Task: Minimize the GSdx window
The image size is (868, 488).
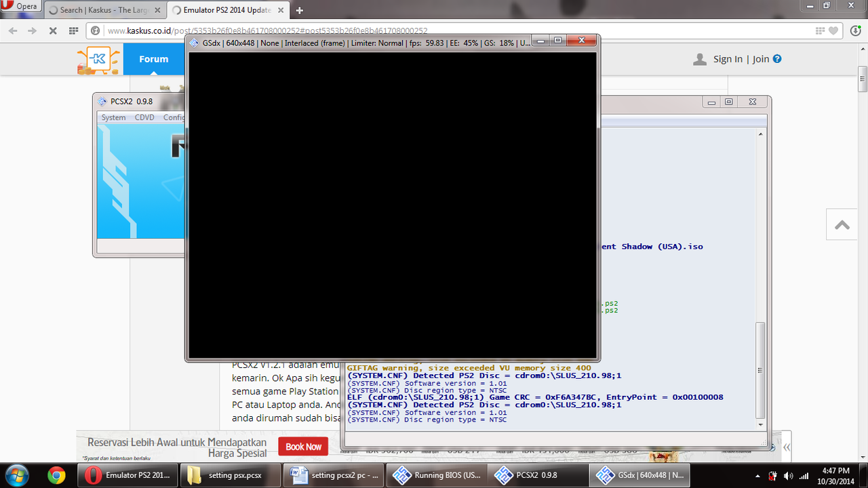Action: pyautogui.click(x=540, y=41)
